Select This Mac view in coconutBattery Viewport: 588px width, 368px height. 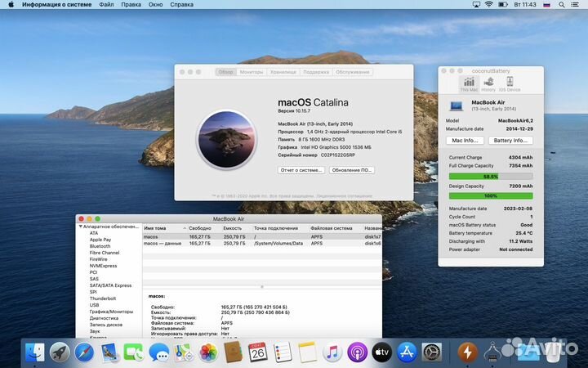(x=469, y=84)
